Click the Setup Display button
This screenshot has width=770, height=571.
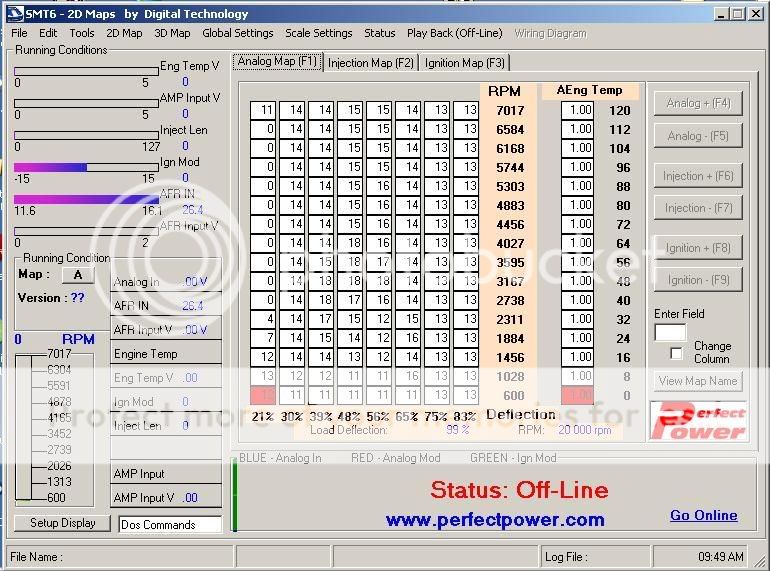(62, 523)
